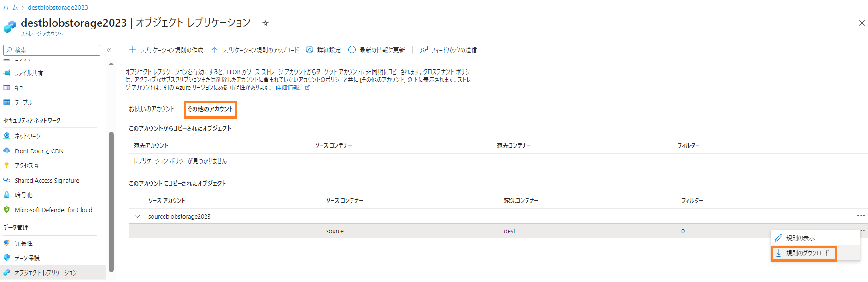Click the refresh circular arrow icon
868x282 pixels.
click(352, 50)
